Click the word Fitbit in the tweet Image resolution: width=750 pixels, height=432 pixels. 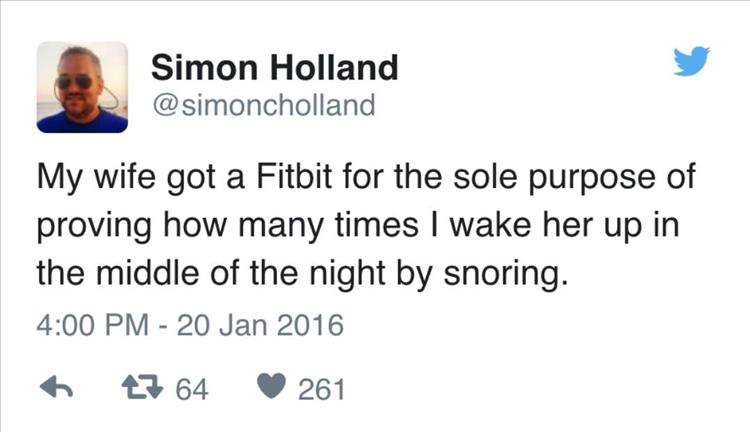(x=294, y=177)
